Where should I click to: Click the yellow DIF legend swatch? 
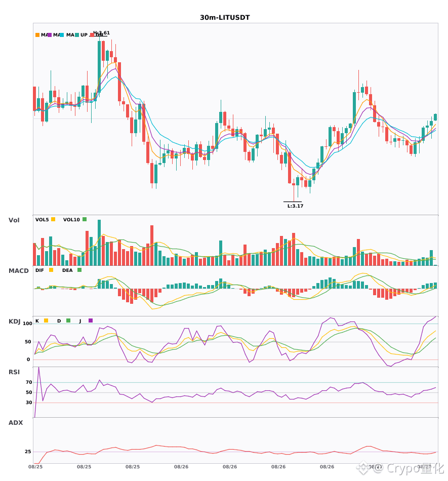pos(51,270)
